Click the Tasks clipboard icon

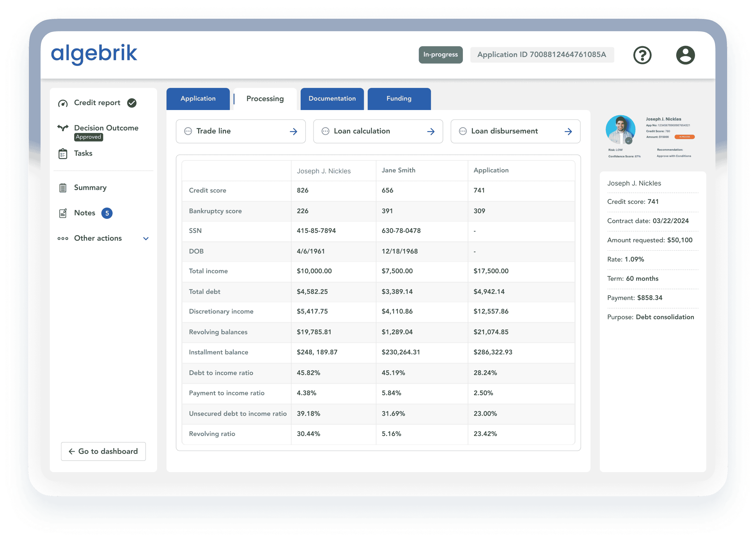click(x=62, y=154)
